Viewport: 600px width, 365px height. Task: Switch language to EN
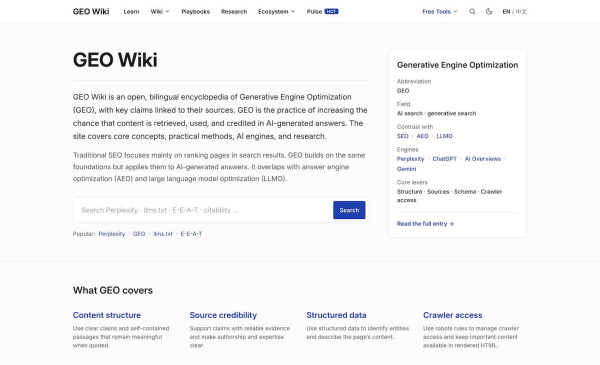(x=506, y=11)
